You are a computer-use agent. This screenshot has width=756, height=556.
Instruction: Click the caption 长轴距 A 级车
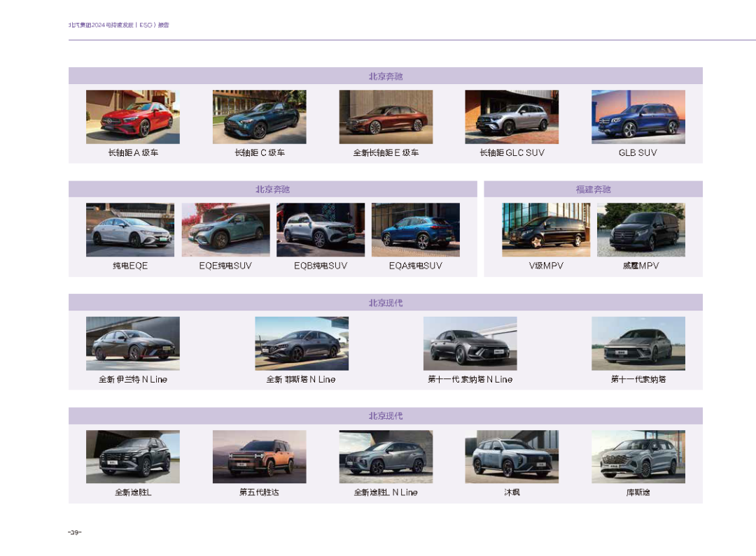(133, 152)
